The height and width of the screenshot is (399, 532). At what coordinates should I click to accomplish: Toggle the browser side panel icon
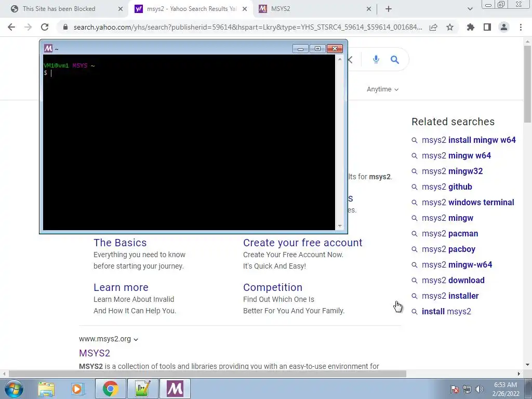[487, 27]
